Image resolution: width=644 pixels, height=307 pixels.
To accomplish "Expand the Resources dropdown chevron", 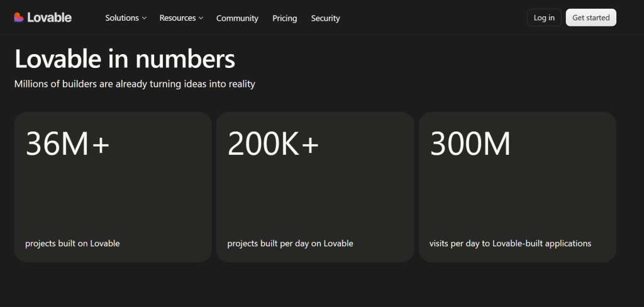I will (201, 18).
